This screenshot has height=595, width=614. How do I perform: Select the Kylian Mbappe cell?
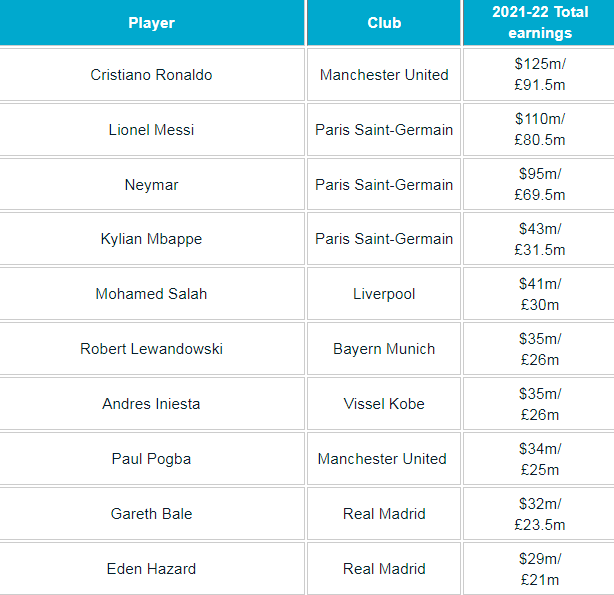151,239
